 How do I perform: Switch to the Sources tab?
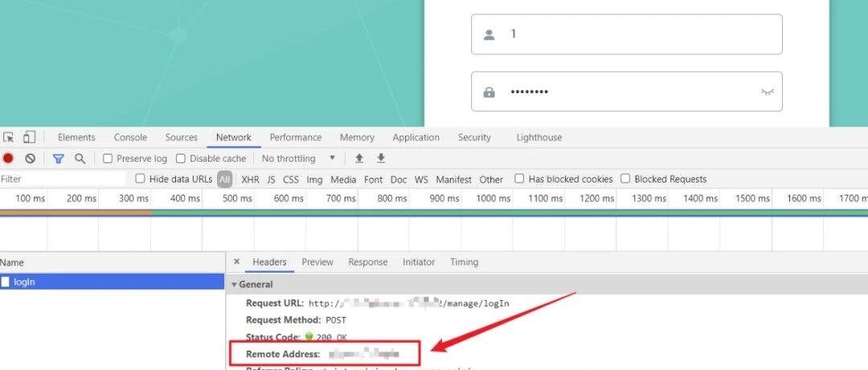tap(181, 138)
